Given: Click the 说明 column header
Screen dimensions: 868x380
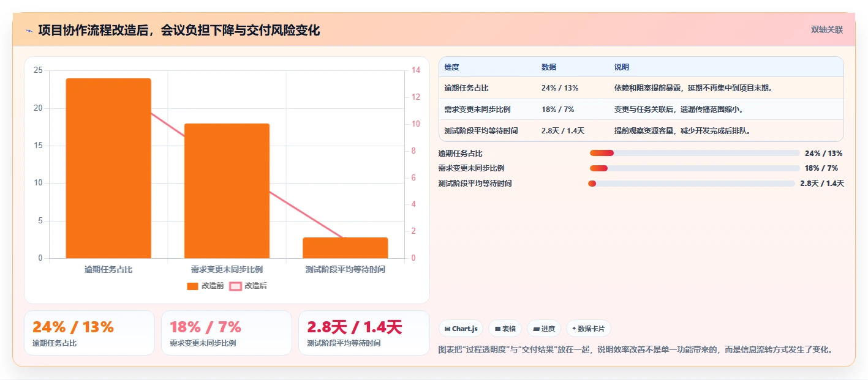Looking at the screenshot, I should coord(622,67).
